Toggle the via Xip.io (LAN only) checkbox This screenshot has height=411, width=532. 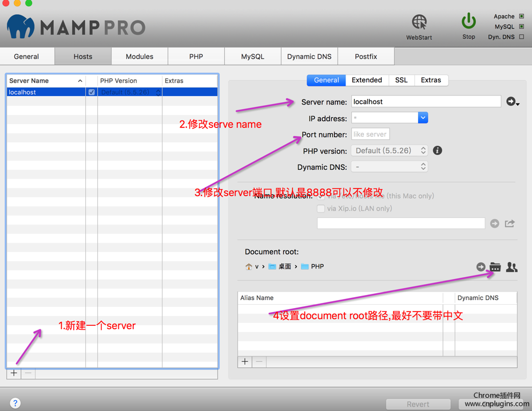[x=320, y=208]
